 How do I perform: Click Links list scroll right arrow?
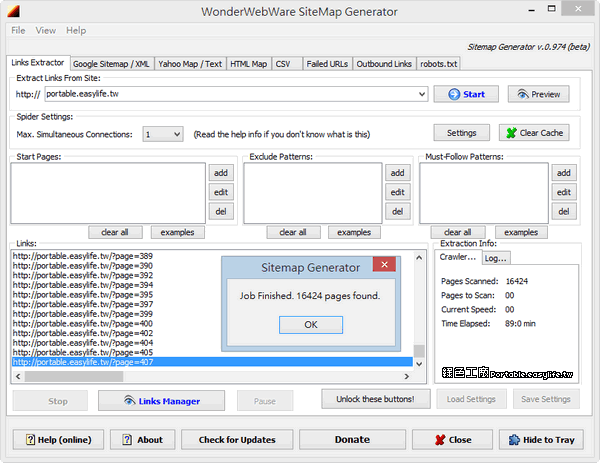406,377
